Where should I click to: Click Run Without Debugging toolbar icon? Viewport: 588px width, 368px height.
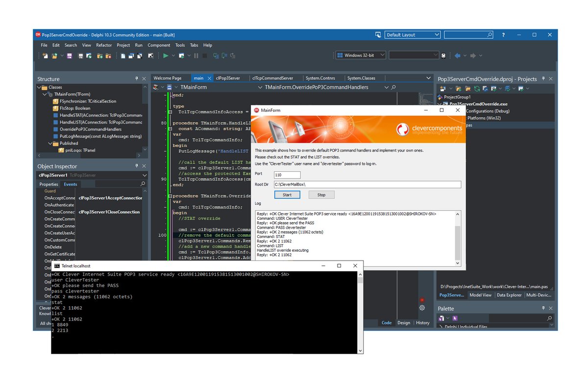pyautogui.click(x=181, y=56)
